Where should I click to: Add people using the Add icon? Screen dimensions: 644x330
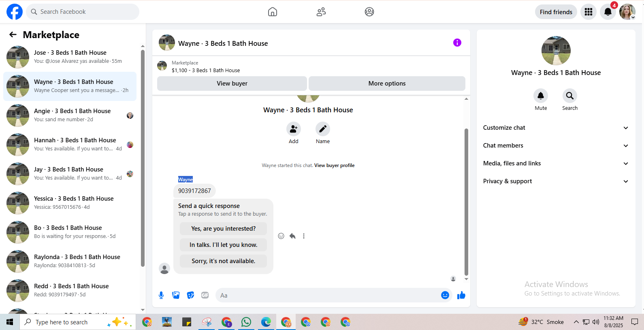(x=294, y=129)
